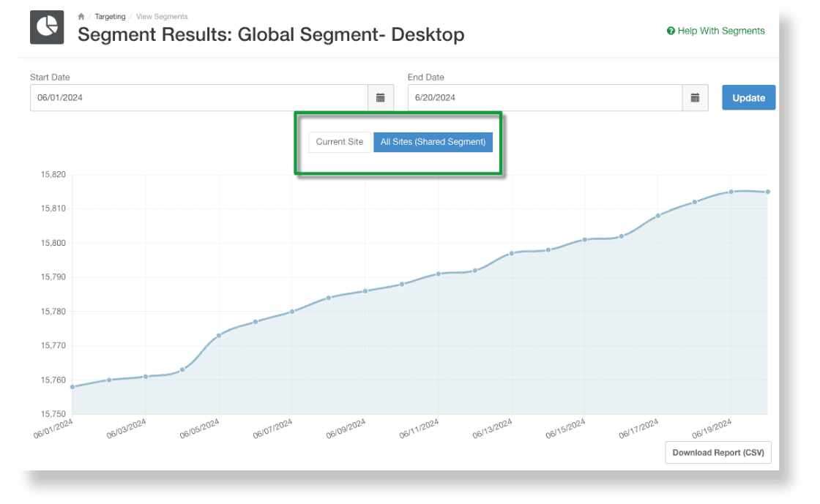The height and width of the screenshot is (504, 820).
Task: Click Download Report (CSV)
Action: pos(718,452)
